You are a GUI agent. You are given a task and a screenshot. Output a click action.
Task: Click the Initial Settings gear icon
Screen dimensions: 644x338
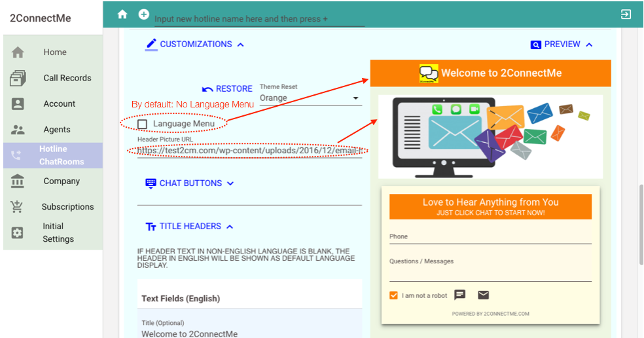17,233
